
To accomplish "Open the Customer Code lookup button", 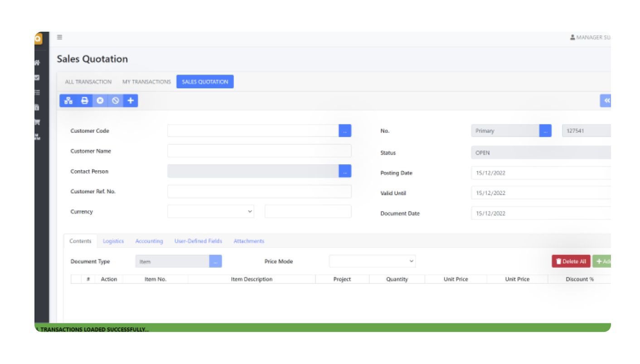I will click(345, 131).
